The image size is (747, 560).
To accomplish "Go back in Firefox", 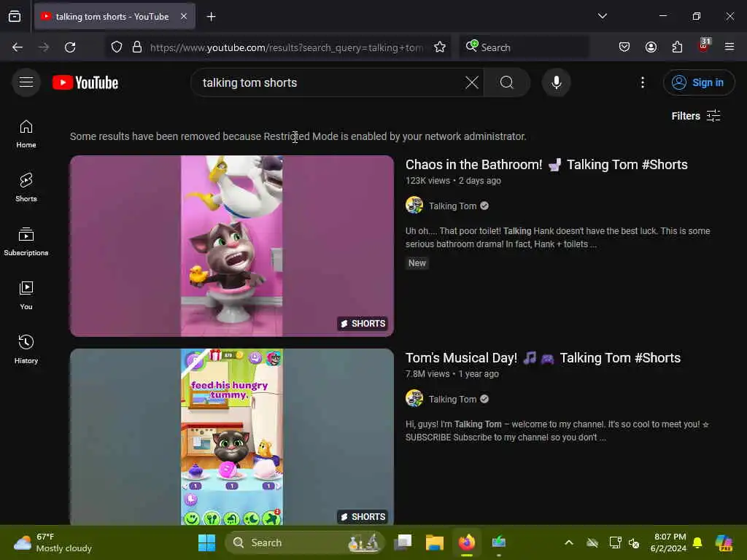I will point(18,47).
